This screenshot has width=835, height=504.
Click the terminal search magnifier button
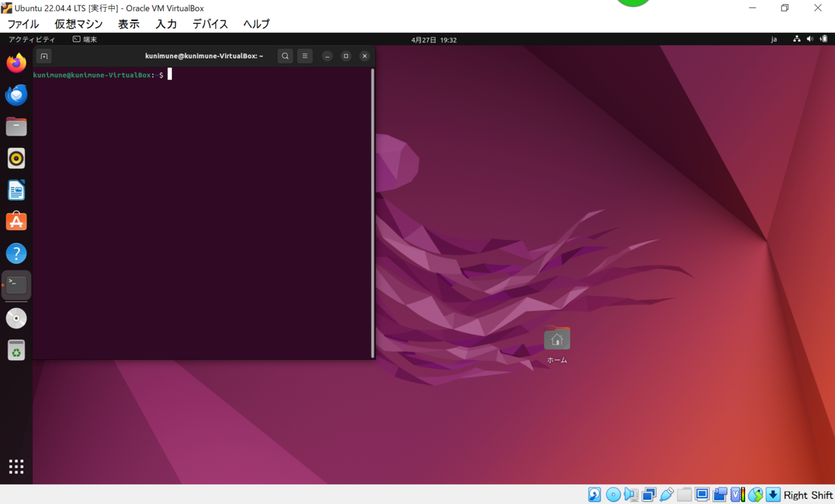click(x=285, y=56)
